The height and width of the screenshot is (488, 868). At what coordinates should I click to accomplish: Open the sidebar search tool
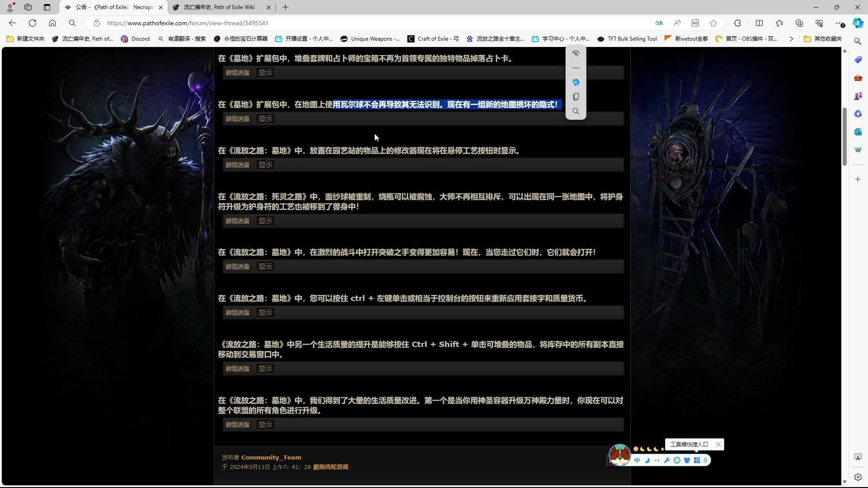coord(858,41)
